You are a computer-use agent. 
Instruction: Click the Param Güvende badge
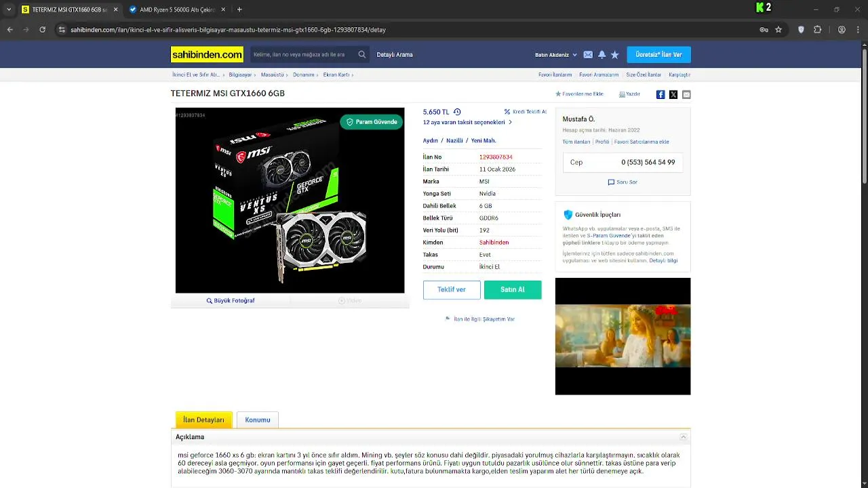[x=372, y=122]
